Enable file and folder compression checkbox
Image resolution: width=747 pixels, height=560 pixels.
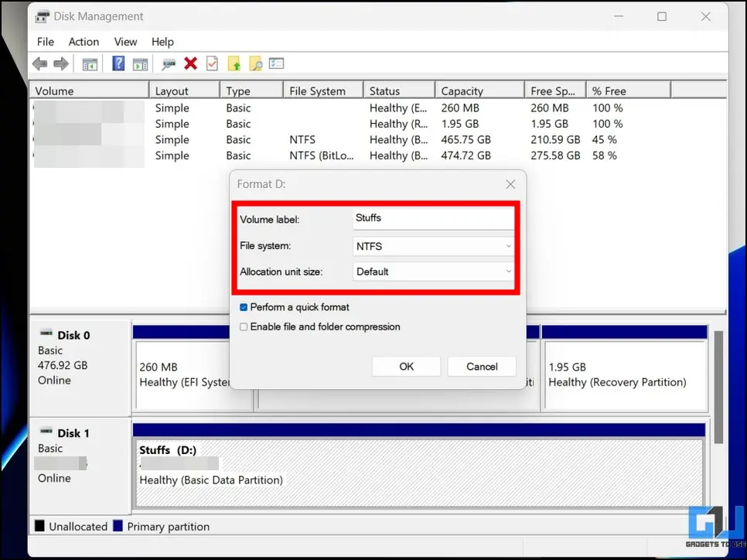[x=244, y=327]
